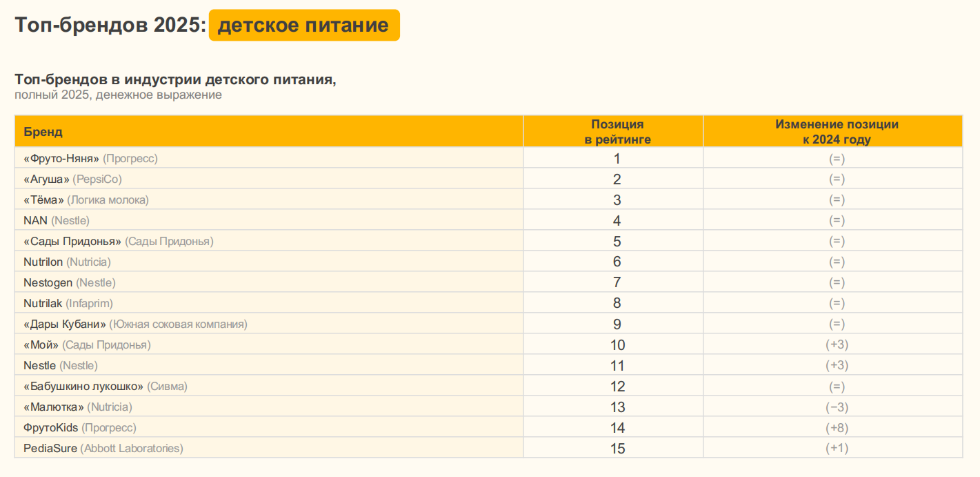The width and height of the screenshot is (980, 477).
Task: Select ranking position 9 cell
Action: tap(614, 324)
